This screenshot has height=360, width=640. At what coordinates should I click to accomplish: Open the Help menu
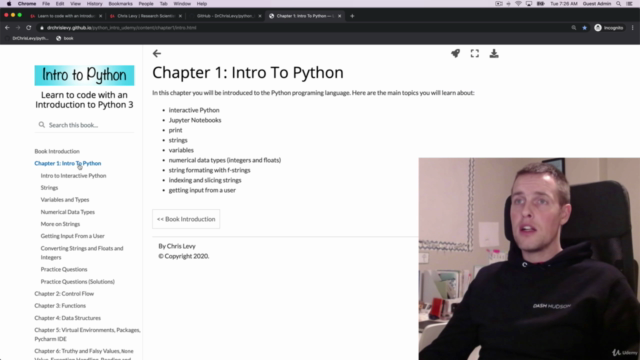202,4
